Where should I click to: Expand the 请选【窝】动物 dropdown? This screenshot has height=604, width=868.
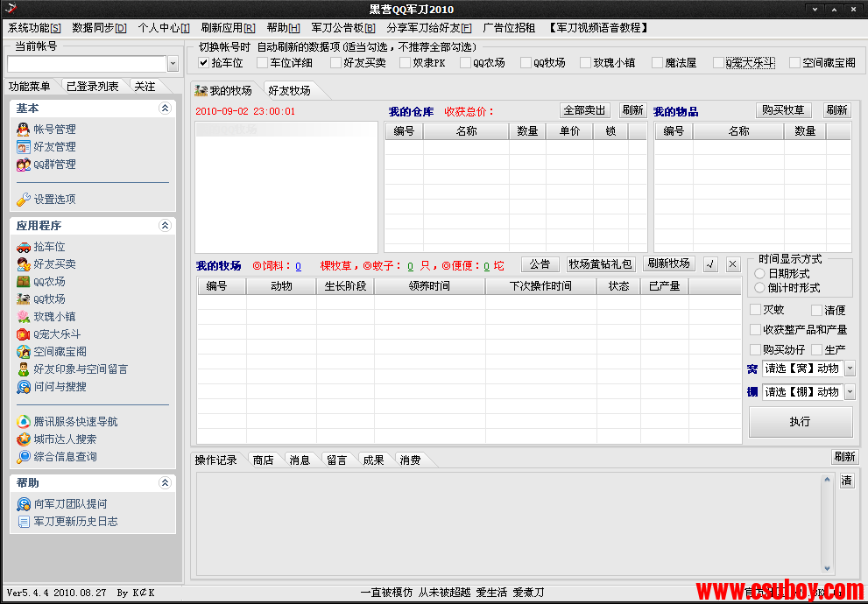(x=850, y=369)
